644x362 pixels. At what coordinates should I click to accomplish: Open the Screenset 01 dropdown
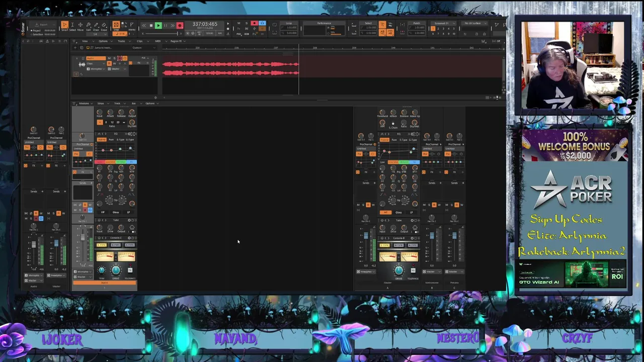pos(443,23)
